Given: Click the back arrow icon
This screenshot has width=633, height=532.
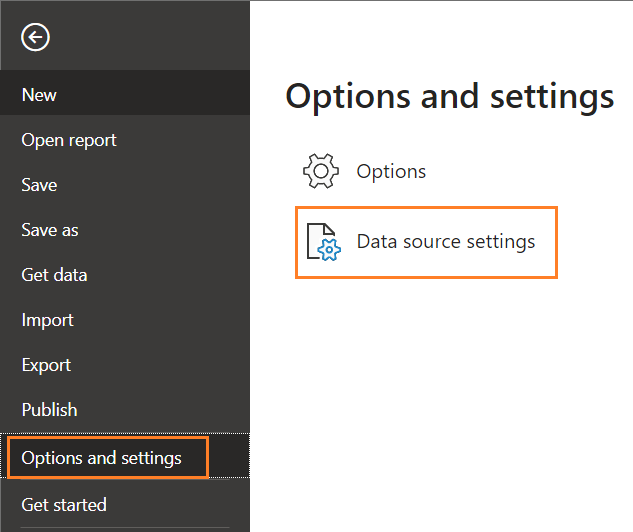Looking at the screenshot, I should [36, 38].
